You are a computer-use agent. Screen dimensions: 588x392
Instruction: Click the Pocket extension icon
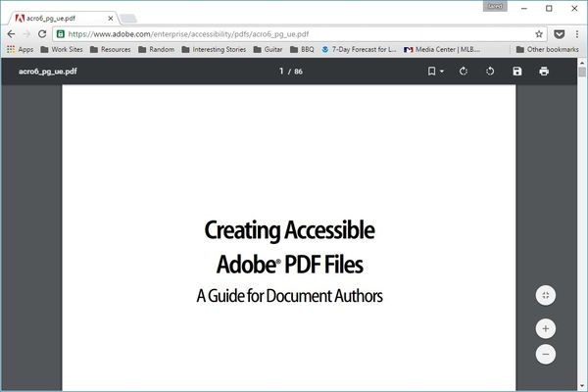point(560,33)
